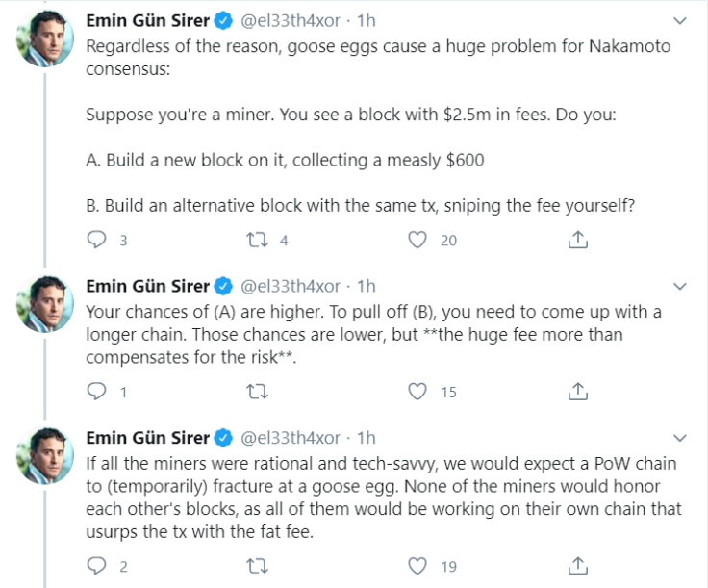Screen dimensions: 708x588
Task: Open the 1h timestamp on first tweet
Action: point(367,21)
